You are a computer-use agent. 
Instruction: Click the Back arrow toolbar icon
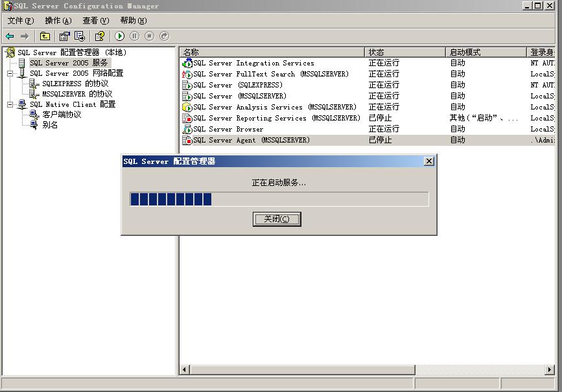(10, 36)
